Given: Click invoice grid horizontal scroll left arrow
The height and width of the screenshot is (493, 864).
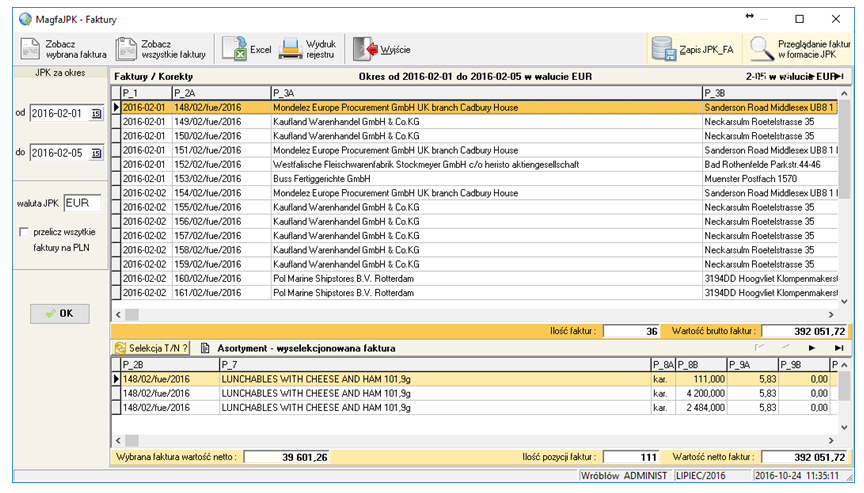Looking at the screenshot, I should pos(118,315).
